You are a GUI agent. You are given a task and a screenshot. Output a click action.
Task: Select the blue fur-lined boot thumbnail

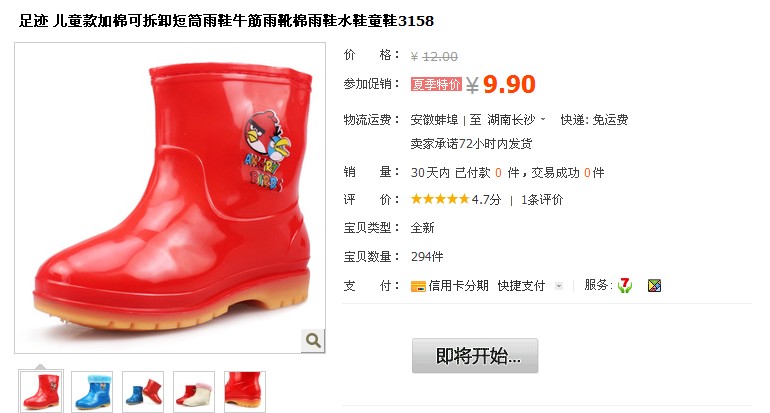[x=92, y=391]
